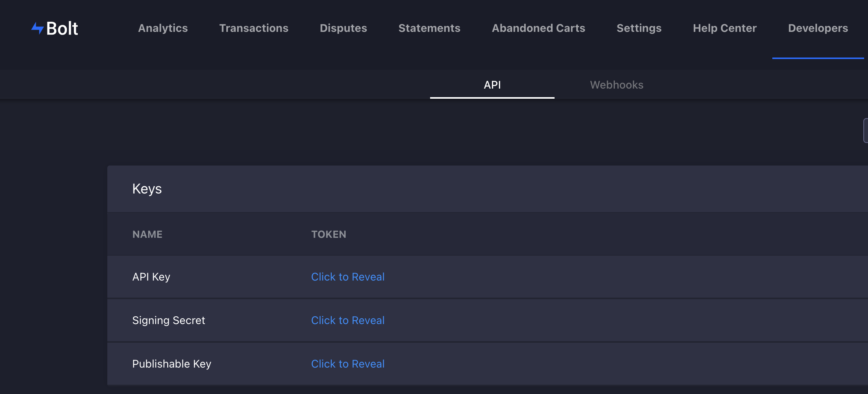The image size is (868, 394).
Task: Click the TOKEN column header
Action: [329, 234]
